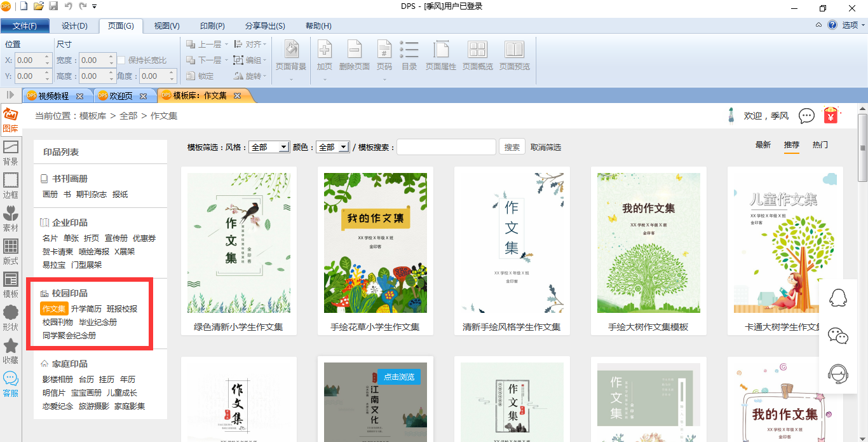Switch to the 分享导出(S) ribbon tab
868x442 pixels.
coord(265,26)
